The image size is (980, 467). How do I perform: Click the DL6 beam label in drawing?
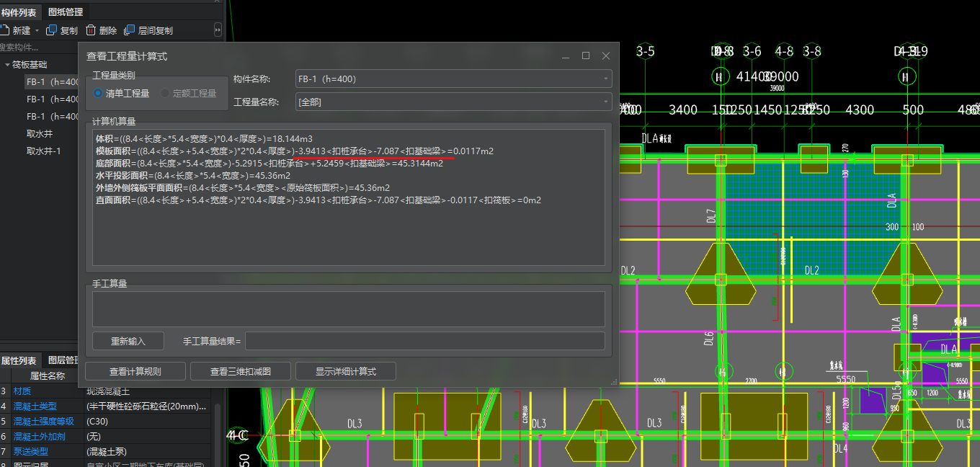click(x=709, y=339)
